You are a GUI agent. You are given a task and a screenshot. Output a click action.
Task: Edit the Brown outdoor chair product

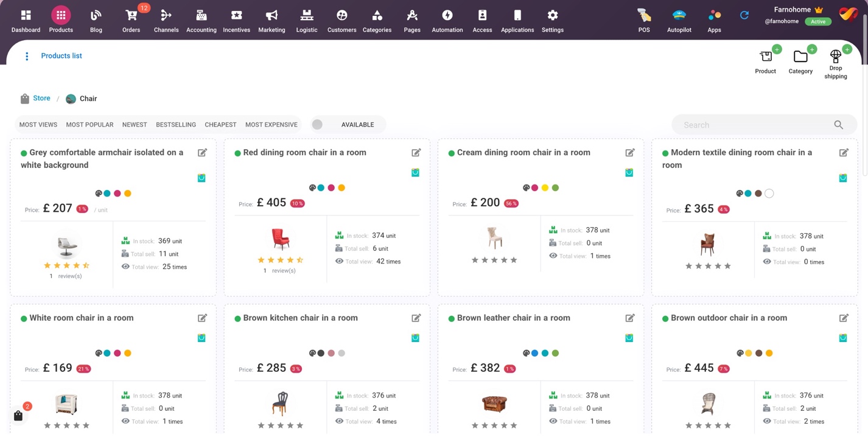[844, 318]
